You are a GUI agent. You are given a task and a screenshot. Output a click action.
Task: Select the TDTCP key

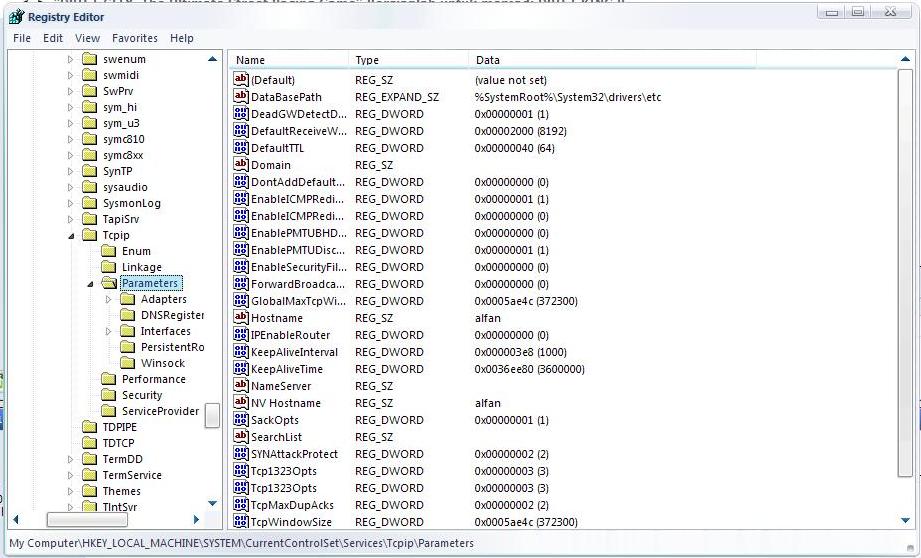119,443
